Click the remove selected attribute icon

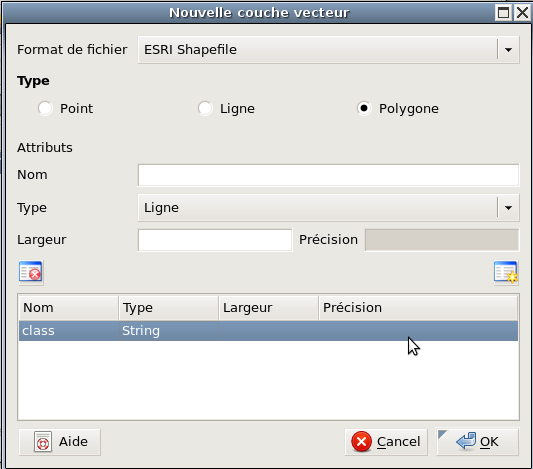pos(31,272)
